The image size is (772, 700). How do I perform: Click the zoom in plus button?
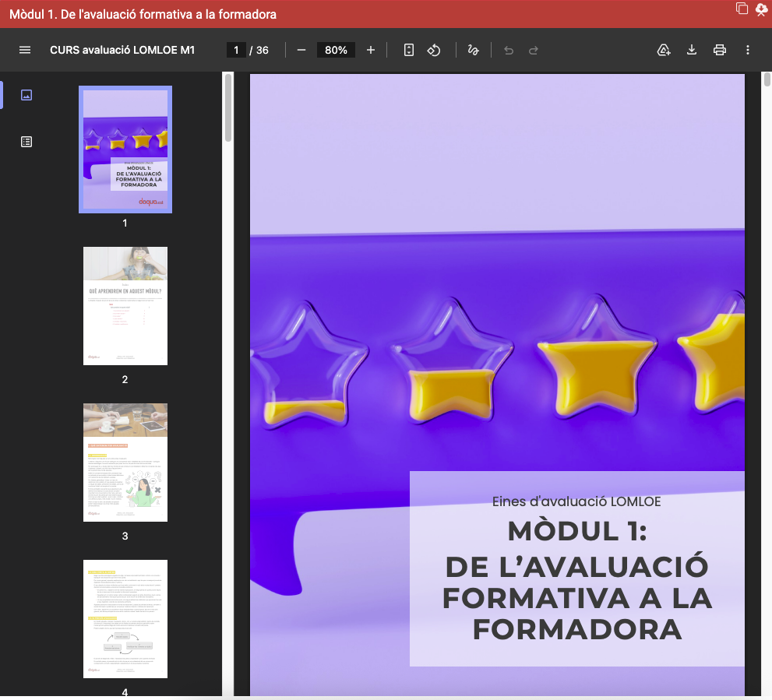(371, 50)
